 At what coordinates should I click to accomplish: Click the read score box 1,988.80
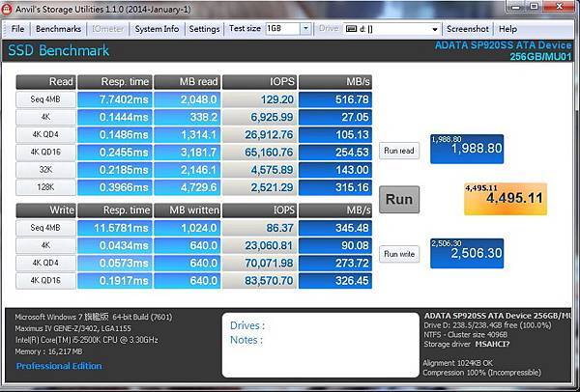pos(467,149)
